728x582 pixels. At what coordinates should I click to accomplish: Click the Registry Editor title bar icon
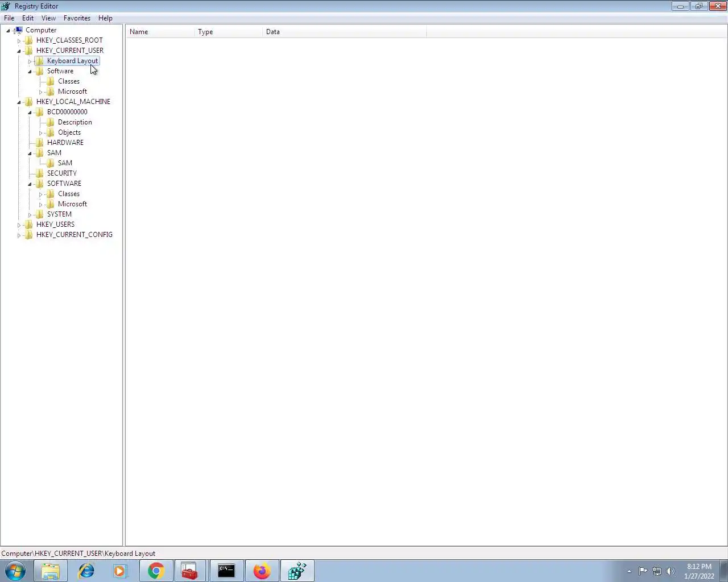pyautogui.click(x=6, y=6)
